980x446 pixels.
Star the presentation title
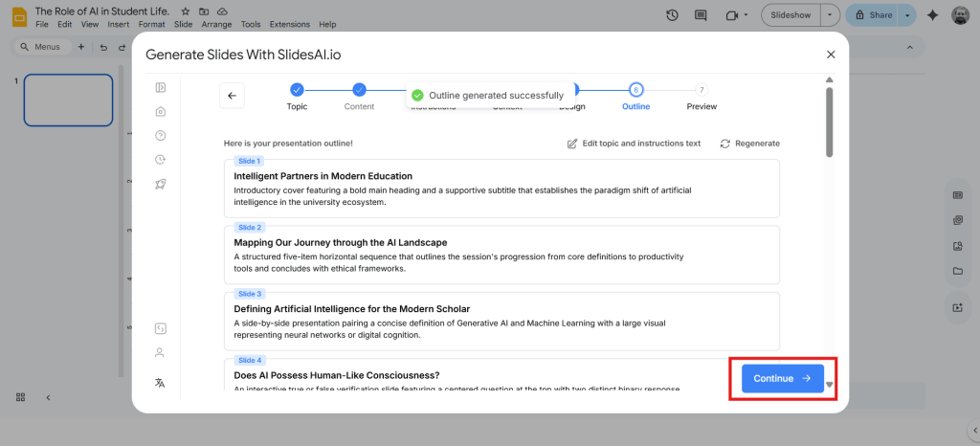186,10
